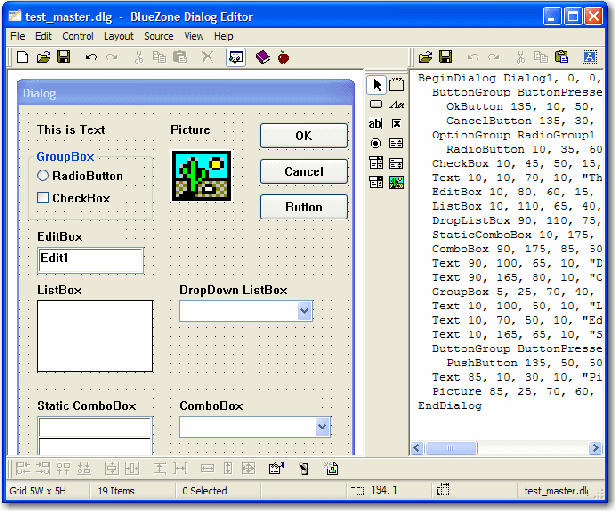Screen dimensions: 615x511
Task: Click the 'BeginDialog Dialog1' source line
Action: 508,78
